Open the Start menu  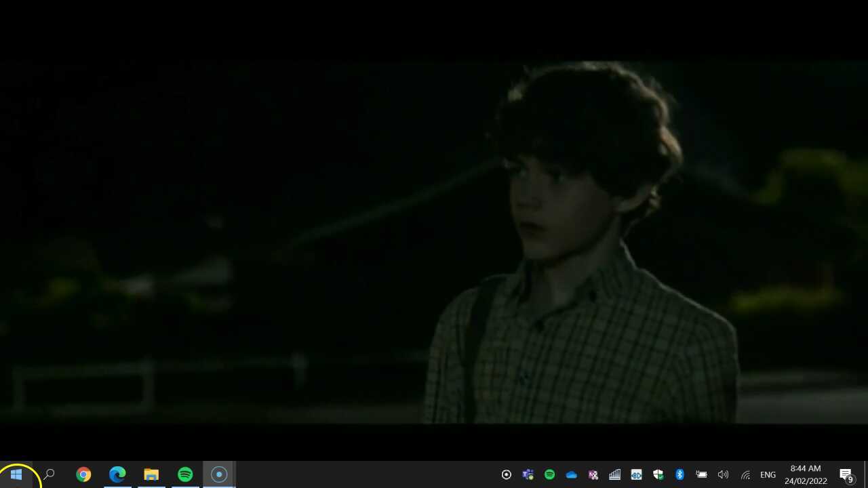[16, 474]
